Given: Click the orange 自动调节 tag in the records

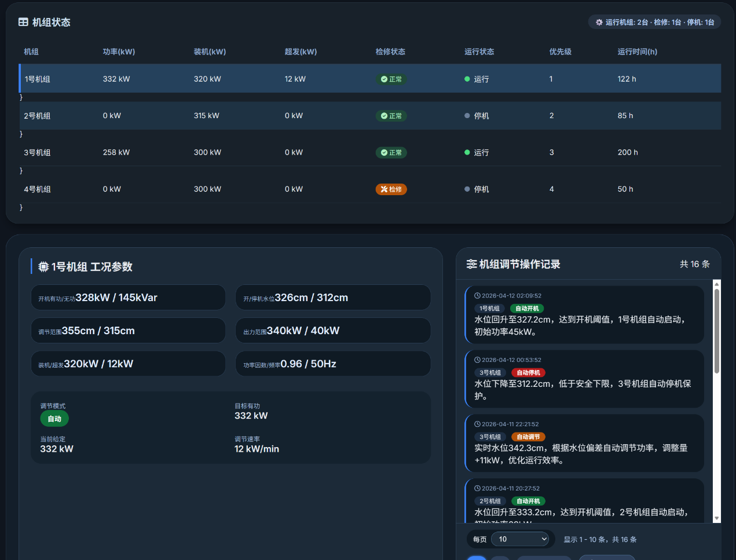Looking at the screenshot, I should [528, 437].
